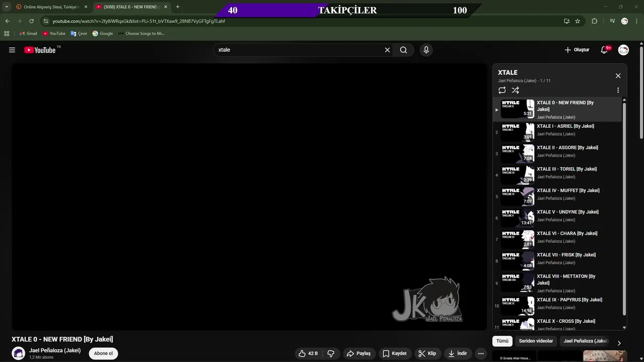Click the page vertical scrollbar

click(x=641, y=93)
